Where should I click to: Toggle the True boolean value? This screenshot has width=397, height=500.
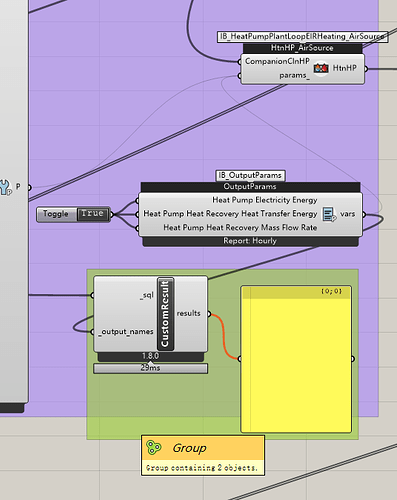(x=93, y=214)
